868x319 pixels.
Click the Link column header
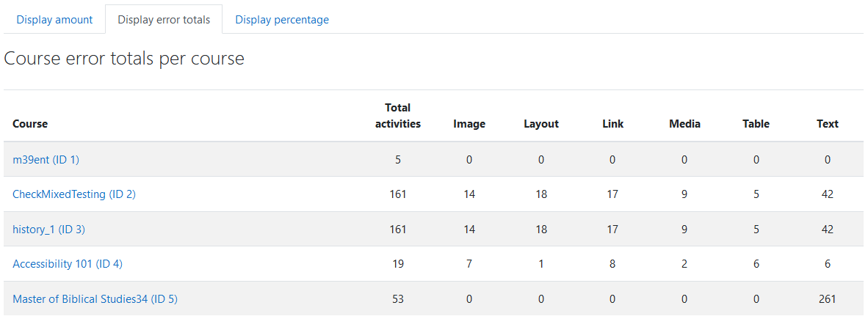pos(612,125)
